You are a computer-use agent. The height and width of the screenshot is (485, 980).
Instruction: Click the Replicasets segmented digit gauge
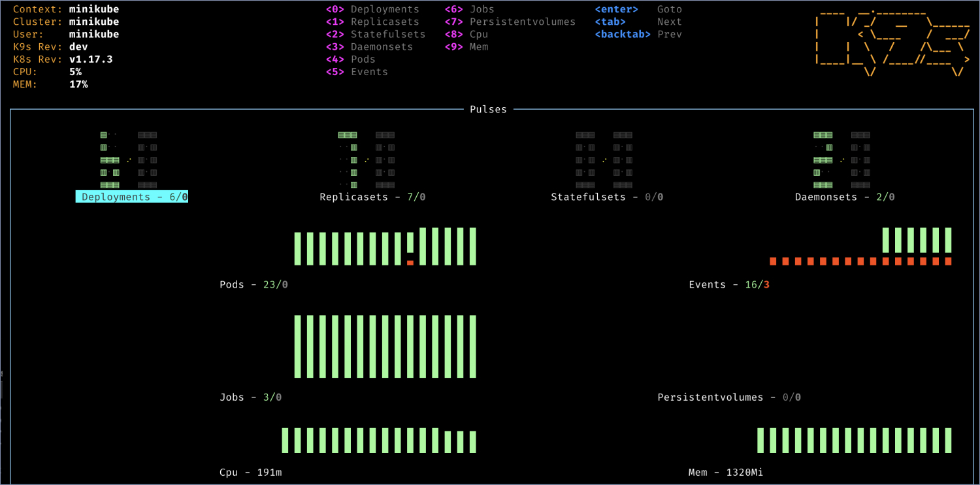tap(366, 160)
